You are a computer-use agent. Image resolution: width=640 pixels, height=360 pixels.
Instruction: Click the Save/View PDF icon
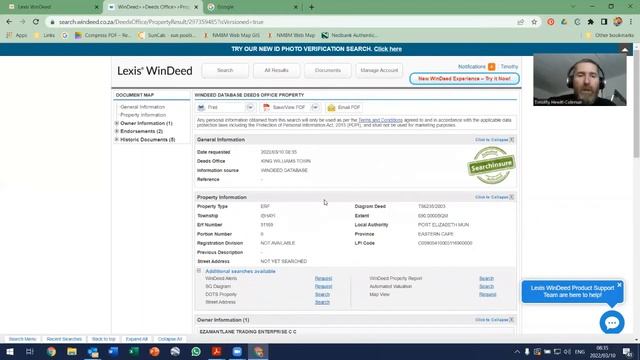point(266,107)
